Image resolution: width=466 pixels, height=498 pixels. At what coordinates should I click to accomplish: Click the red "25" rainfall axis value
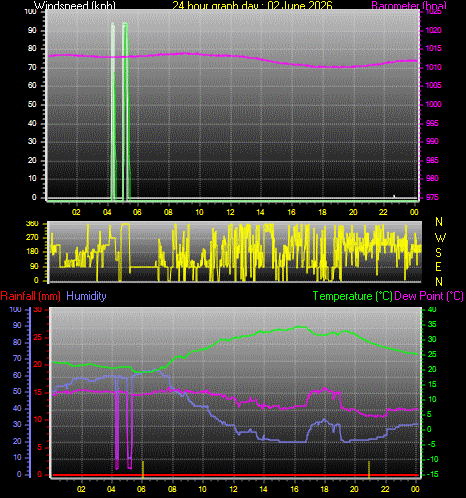point(38,338)
